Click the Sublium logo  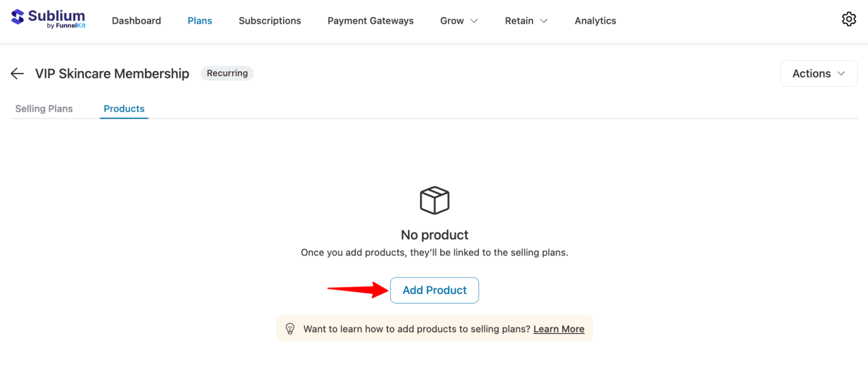click(x=48, y=19)
